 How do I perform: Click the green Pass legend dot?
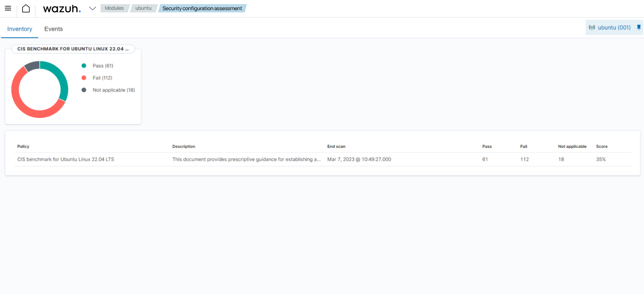click(x=84, y=66)
